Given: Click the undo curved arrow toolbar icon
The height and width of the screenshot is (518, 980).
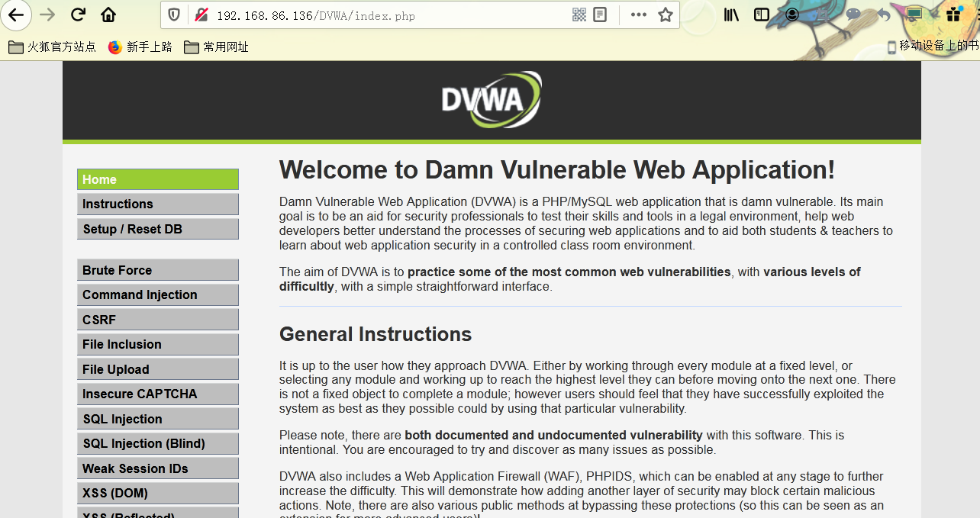Looking at the screenshot, I should (x=884, y=14).
